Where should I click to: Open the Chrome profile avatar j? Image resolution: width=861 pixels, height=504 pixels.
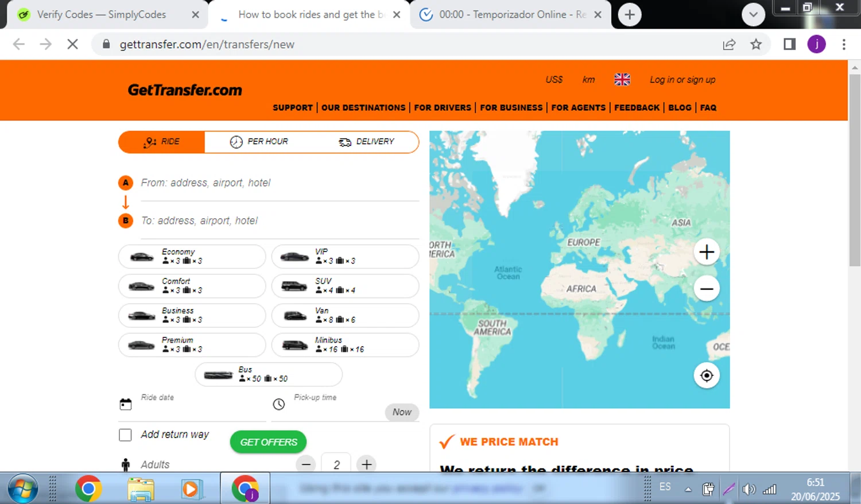816,44
